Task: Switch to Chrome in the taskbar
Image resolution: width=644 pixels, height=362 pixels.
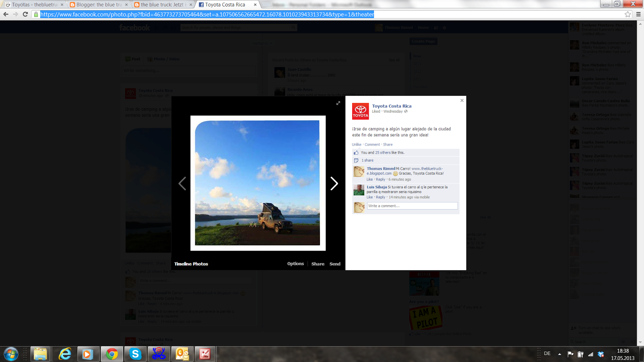Action: click(x=111, y=354)
